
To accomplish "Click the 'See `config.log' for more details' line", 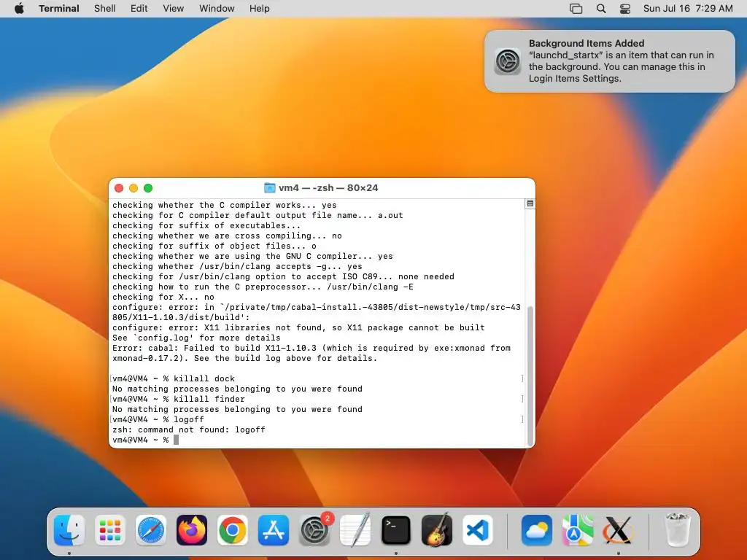I will pyautogui.click(x=196, y=338).
